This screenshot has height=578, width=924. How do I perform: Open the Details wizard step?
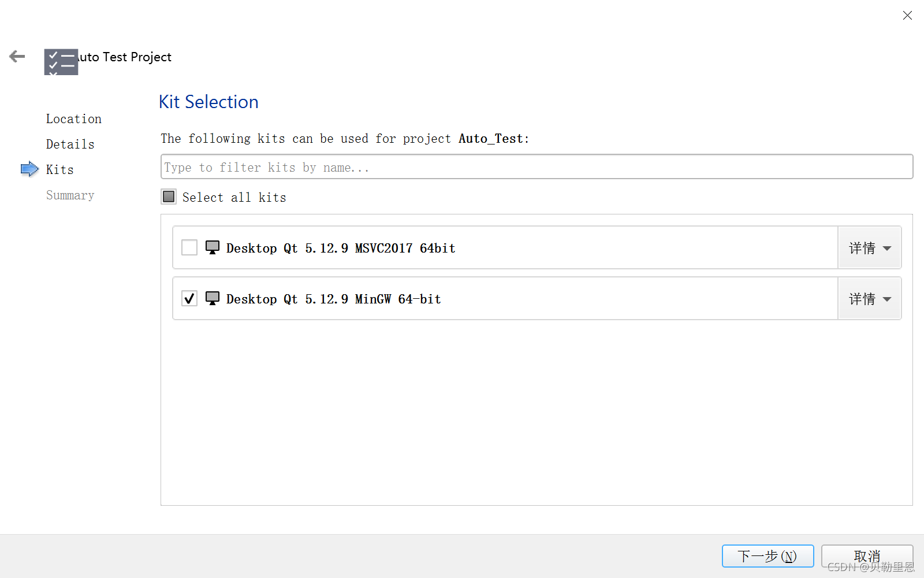click(x=70, y=144)
